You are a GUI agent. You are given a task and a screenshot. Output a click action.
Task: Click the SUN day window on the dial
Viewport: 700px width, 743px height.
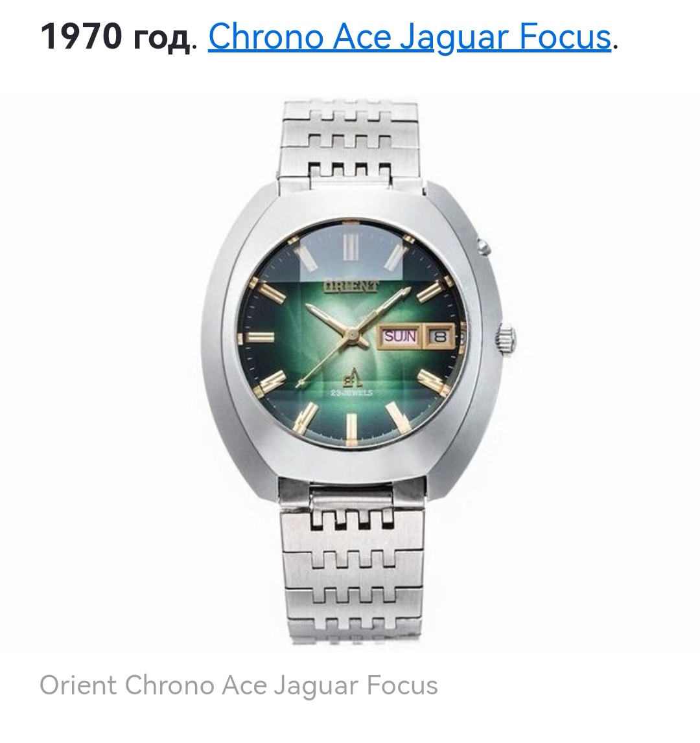click(x=400, y=336)
